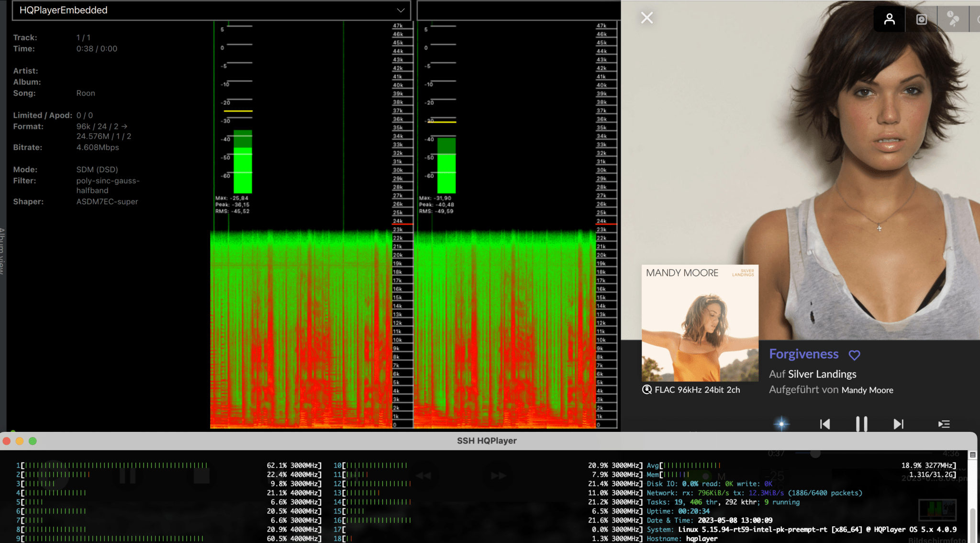Click the profile icon in the top right
This screenshot has height=543, width=980.
tap(889, 19)
